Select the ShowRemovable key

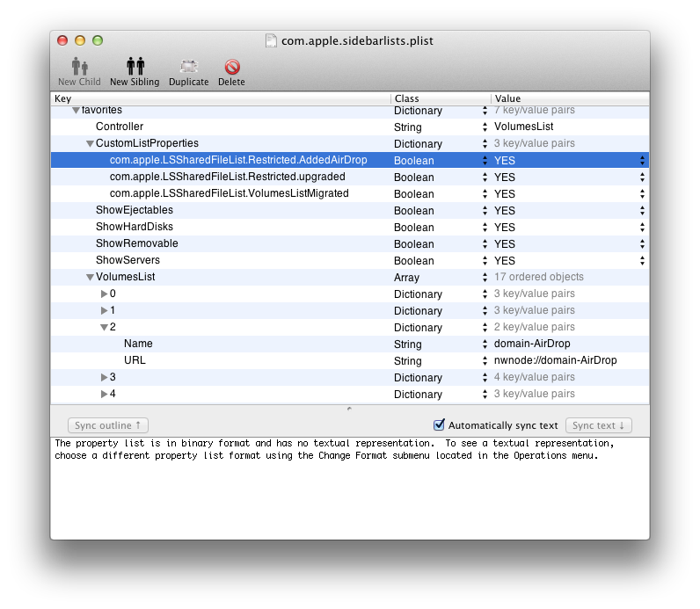point(136,243)
